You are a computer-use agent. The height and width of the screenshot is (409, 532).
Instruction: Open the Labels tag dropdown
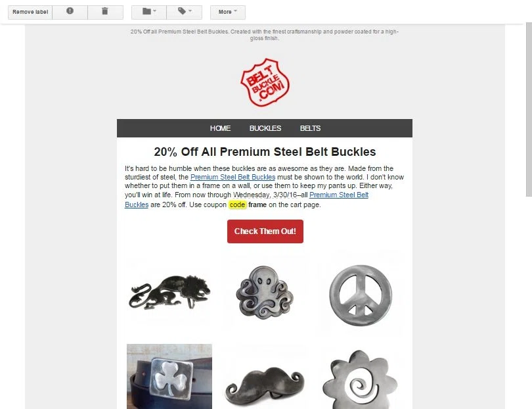click(x=185, y=12)
